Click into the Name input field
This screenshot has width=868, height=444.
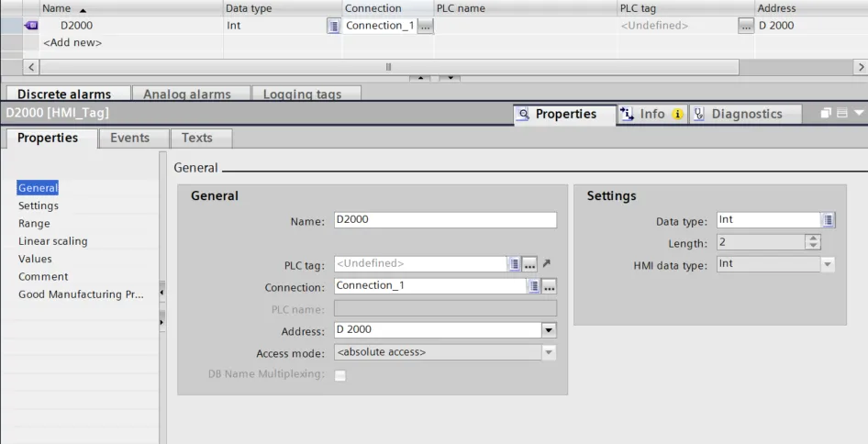445,220
